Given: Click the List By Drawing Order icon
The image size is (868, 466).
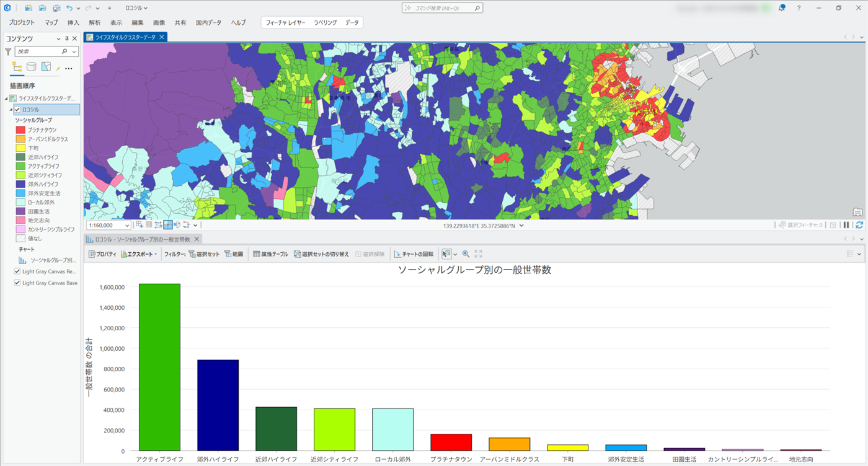Looking at the screenshot, I should [17, 67].
